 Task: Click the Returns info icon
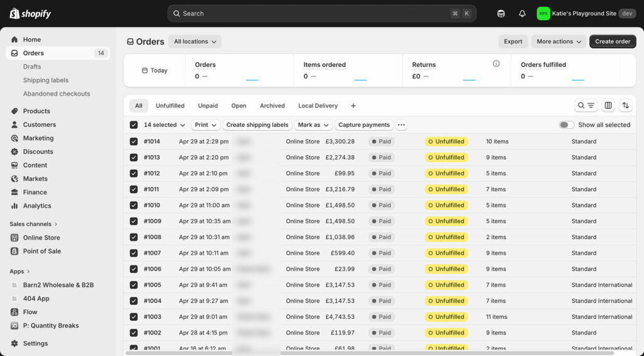[496, 64]
